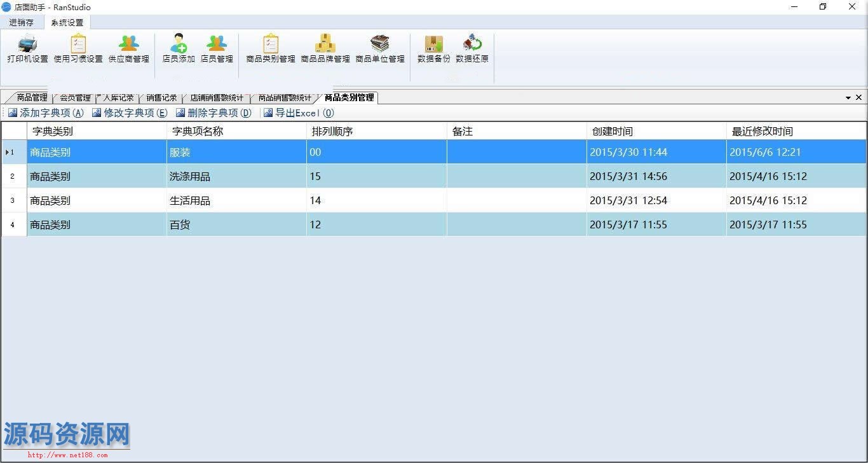Select the 商品管理 document tab
Image resolution: width=868 pixels, height=463 pixels.
click(x=32, y=98)
